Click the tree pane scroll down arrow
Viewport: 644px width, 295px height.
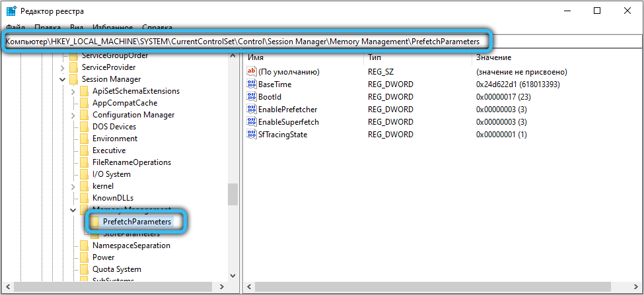click(x=233, y=275)
